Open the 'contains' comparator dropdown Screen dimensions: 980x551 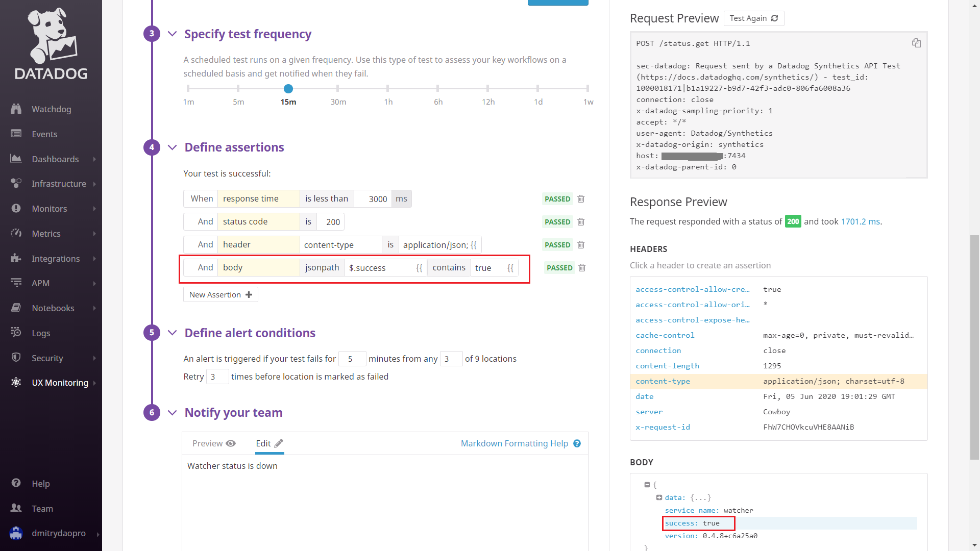click(449, 268)
